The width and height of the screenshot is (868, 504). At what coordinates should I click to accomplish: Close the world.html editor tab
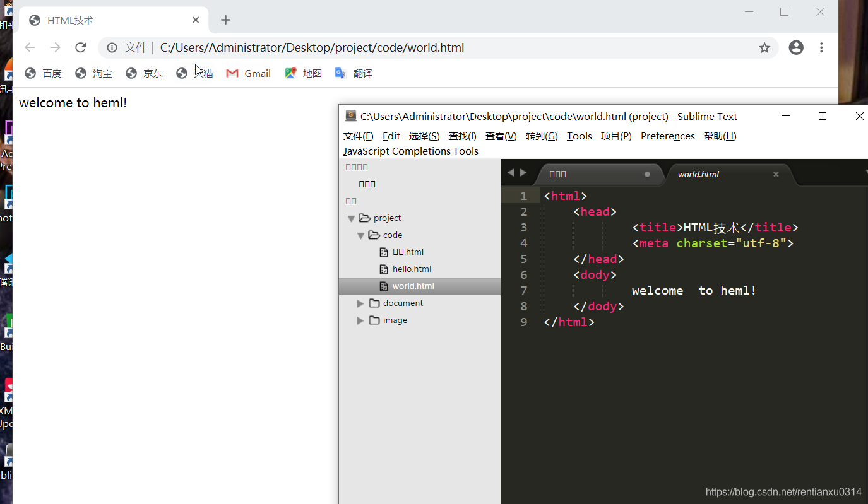click(776, 174)
